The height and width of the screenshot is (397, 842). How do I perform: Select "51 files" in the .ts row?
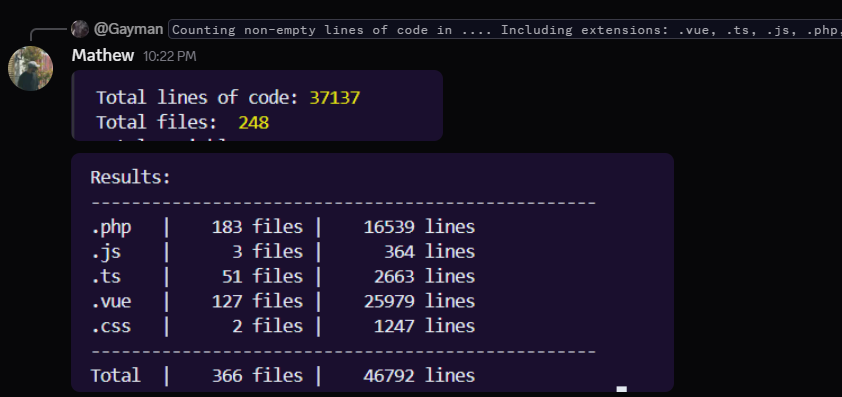pos(263,277)
